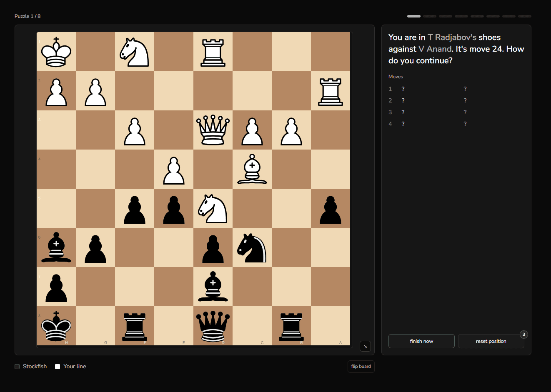Click the first puzzle progress segment
The width and height of the screenshot is (551, 392).
413,16
